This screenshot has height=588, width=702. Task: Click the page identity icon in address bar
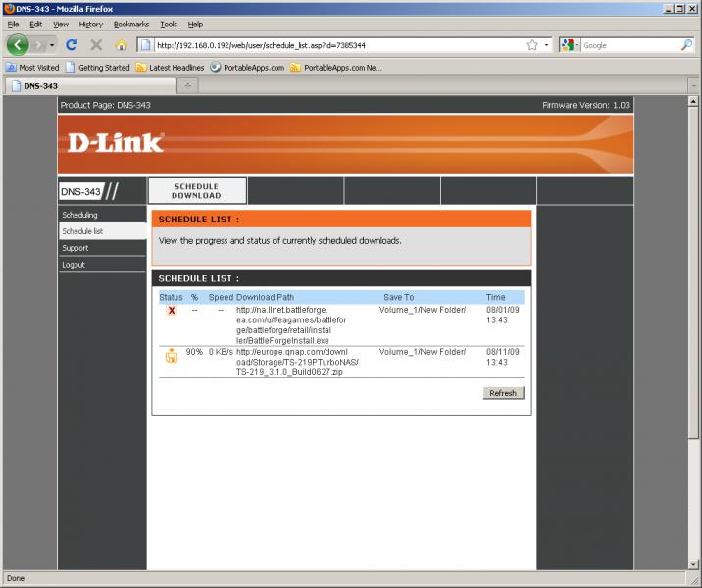point(145,45)
